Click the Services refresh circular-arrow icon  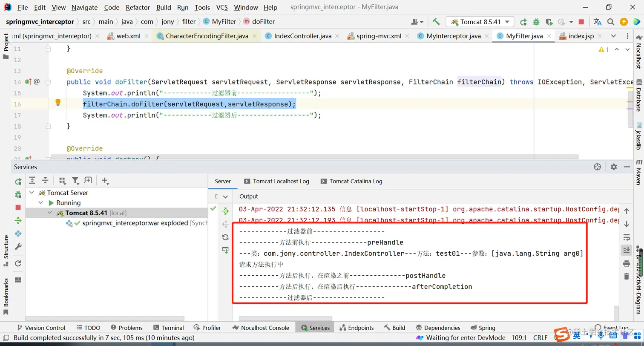click(18, 263)
